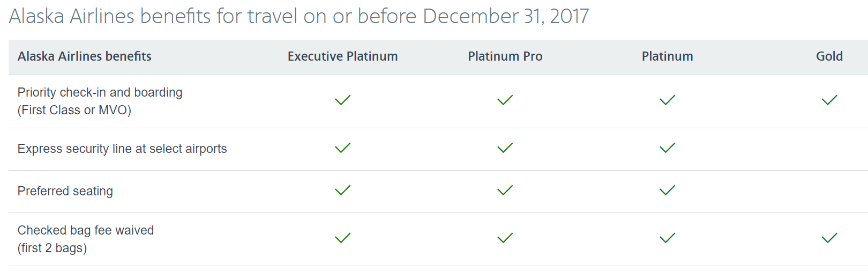Click Platinum checkmark for Preferred seating
868x278 pixels.
coord(667,191)
